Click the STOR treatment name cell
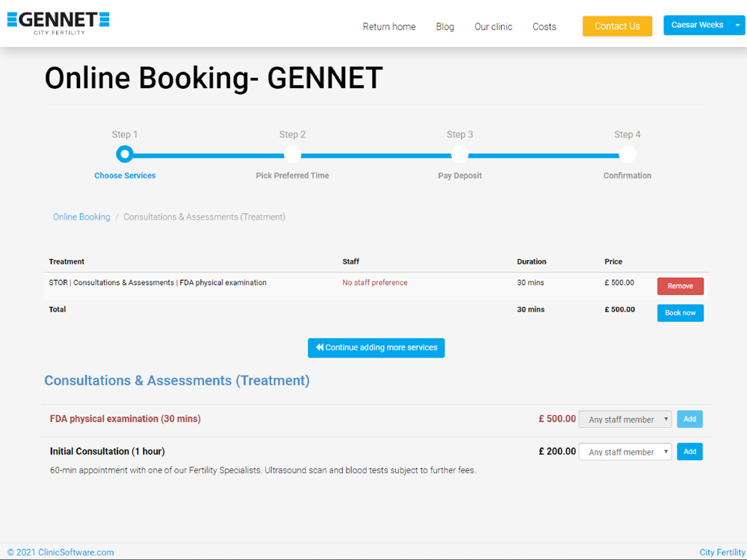This screenshot has width=747, height=560. point(158,283)
